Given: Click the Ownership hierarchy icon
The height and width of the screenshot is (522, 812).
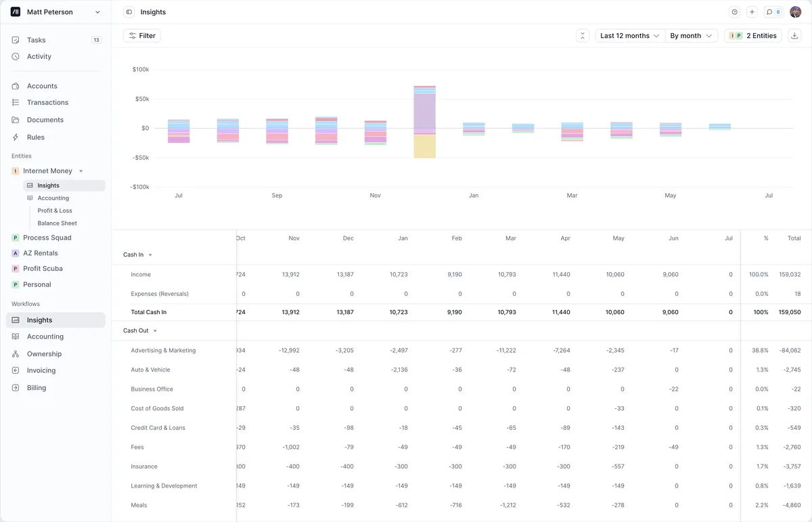Looking at the screenshot, I should pyautogui.click(x=16, y=354).
